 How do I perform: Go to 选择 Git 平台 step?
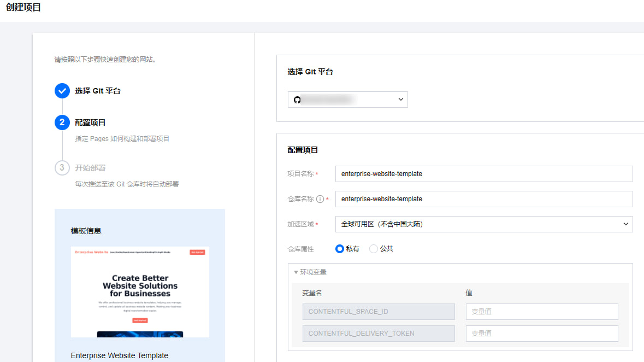click(98, 91)
